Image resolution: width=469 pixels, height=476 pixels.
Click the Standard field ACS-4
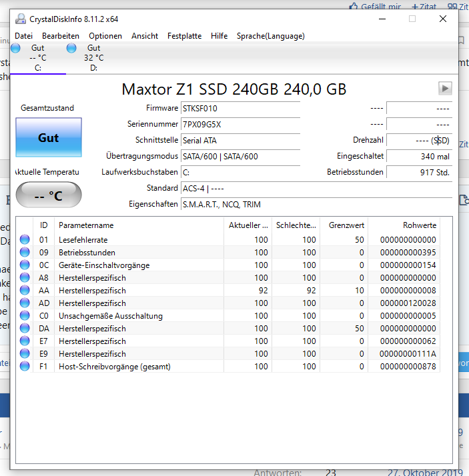[x=316, y=189]
